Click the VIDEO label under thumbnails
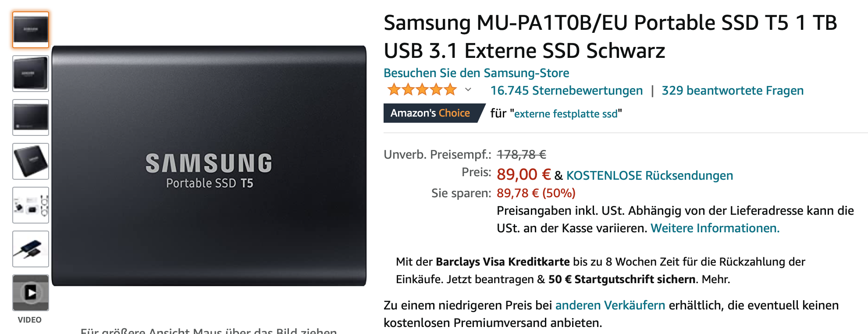The height and width of the screenshot is (334, 868). click(x=30, y=320)
